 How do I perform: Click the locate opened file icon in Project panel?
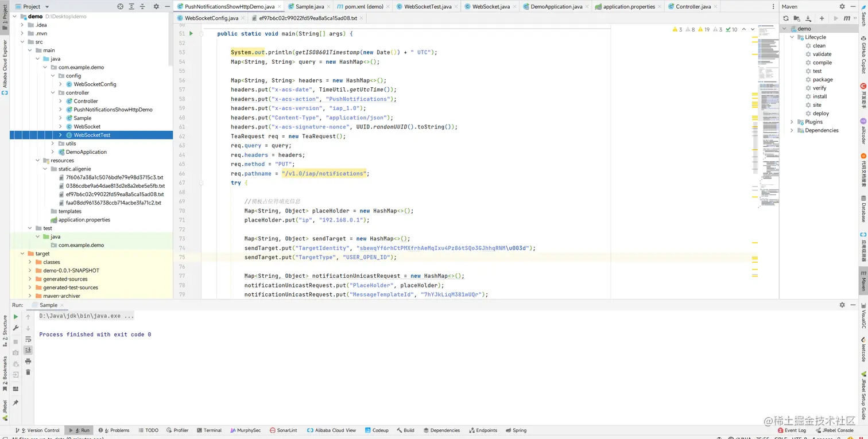point(120,6)
